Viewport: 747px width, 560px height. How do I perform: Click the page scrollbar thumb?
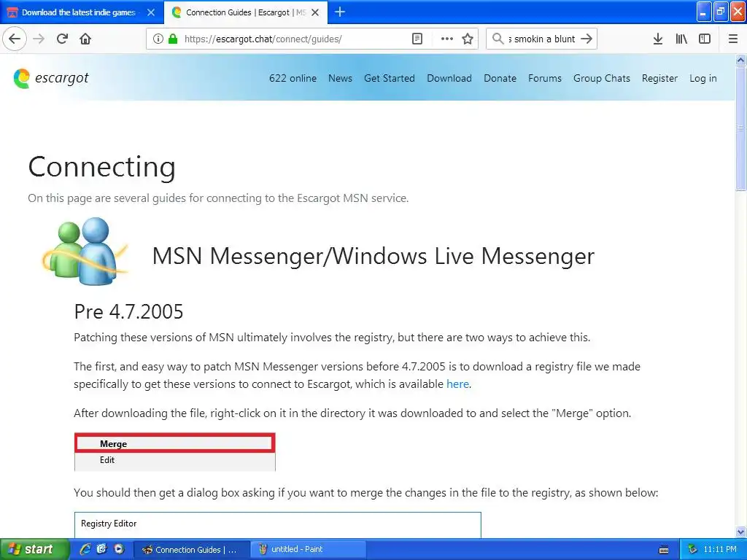740,128
